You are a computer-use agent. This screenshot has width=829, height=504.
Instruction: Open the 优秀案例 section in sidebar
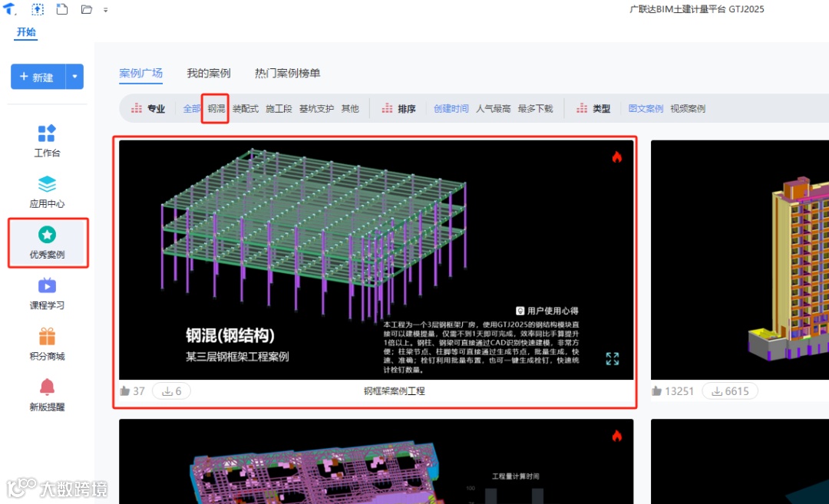coord(47,242)
